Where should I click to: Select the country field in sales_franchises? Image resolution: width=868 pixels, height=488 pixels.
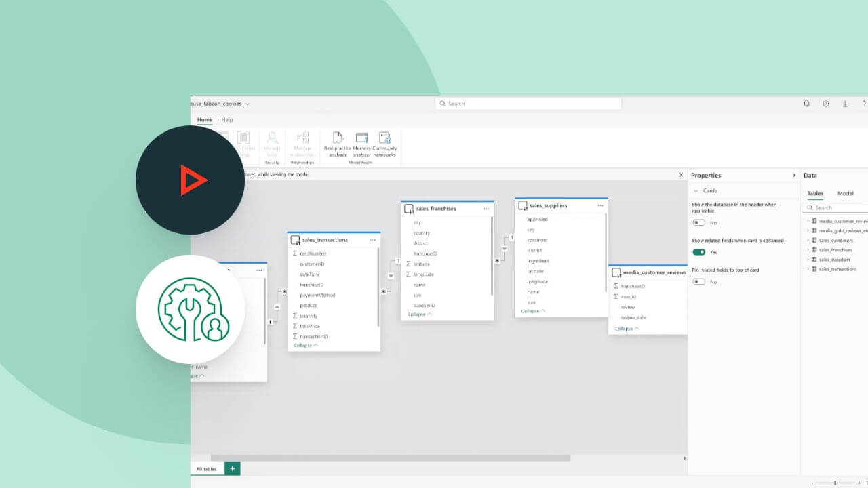point(422,233)
